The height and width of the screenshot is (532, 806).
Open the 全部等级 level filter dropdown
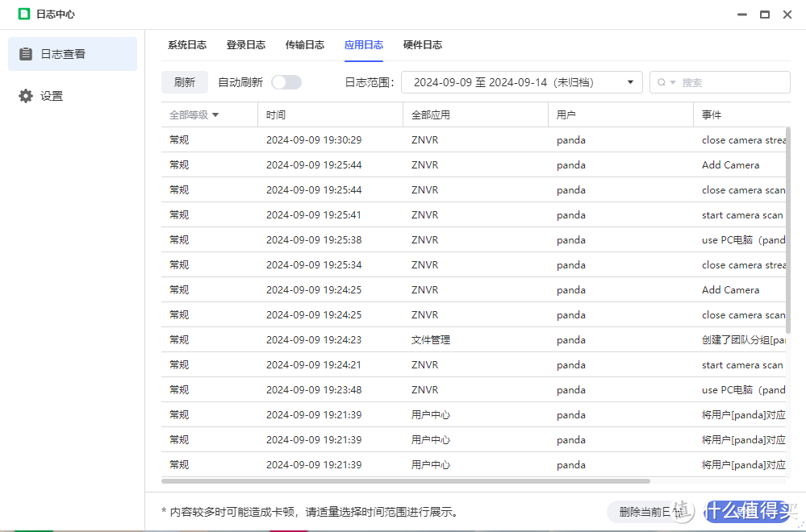tap(194, 114)
